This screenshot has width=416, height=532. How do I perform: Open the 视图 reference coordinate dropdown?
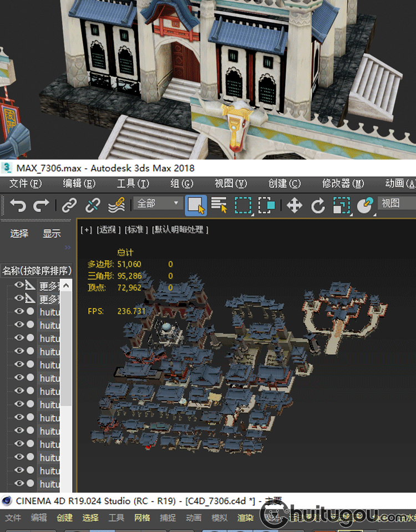[x=396, y=204]
